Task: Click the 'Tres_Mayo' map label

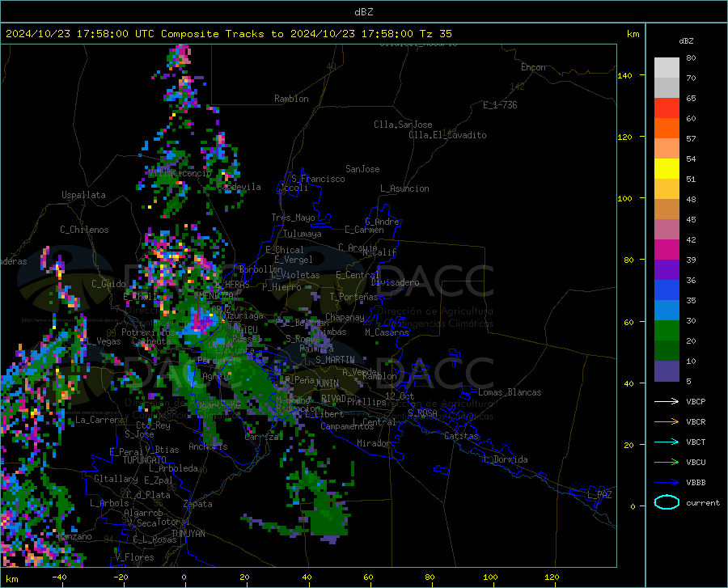Action: click(293, 218)
